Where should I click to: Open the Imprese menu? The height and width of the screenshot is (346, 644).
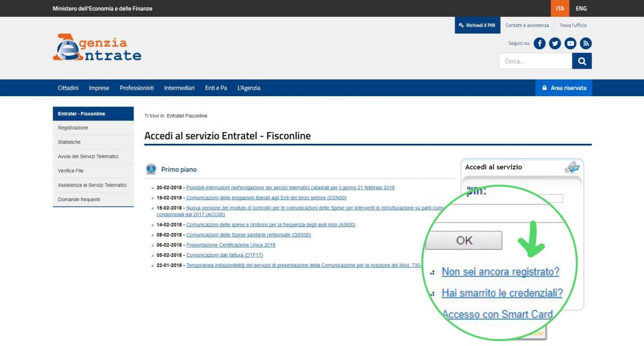pos(99,88)
